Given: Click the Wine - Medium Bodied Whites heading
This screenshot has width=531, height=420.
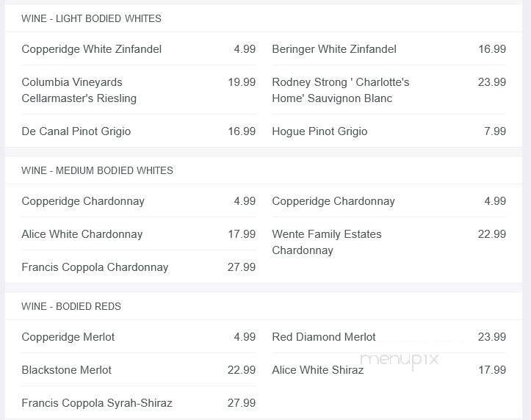Looking at the screenshot, I should 97,170.
